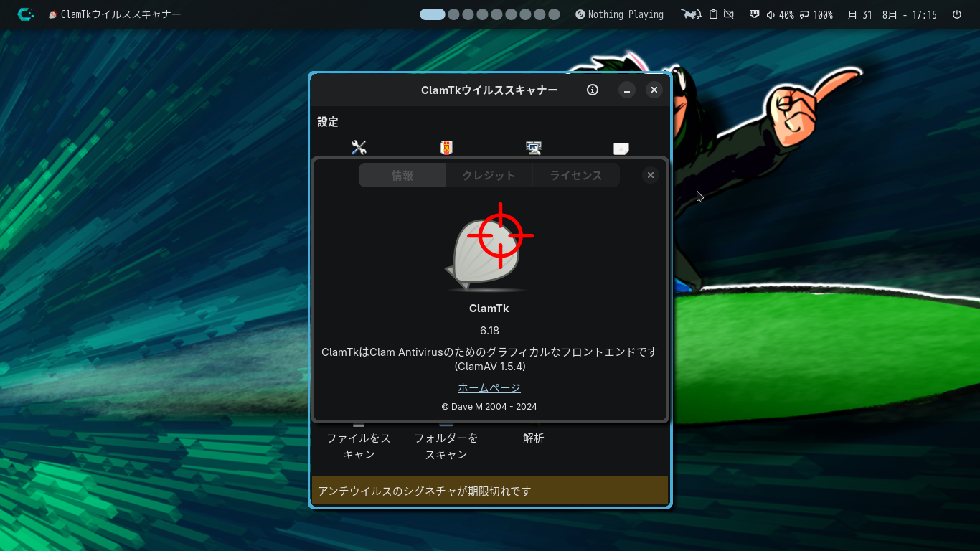Click the power icon in the top bar

click(x=956, y=14)
